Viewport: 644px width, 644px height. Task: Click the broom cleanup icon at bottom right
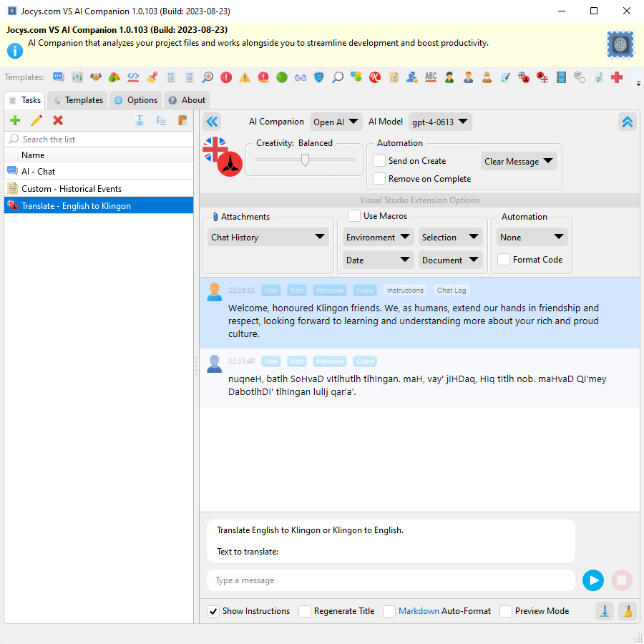(628, 611)
